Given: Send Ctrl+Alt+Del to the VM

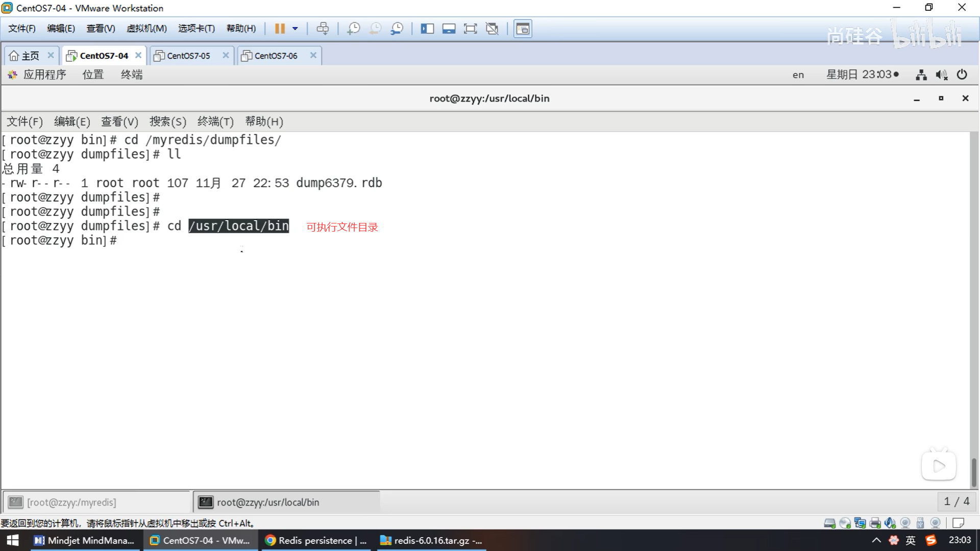Looking at the screenshot, I should [323, 29].
